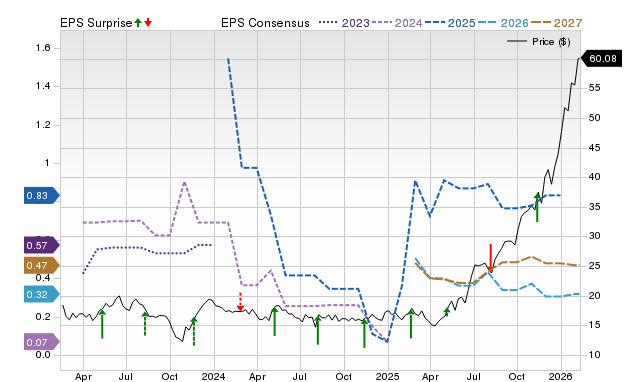Select the 2024 EPS consensus legend entry
This screenshot has height=382, width=640.
pyautogui.click(x=397, y=23)
